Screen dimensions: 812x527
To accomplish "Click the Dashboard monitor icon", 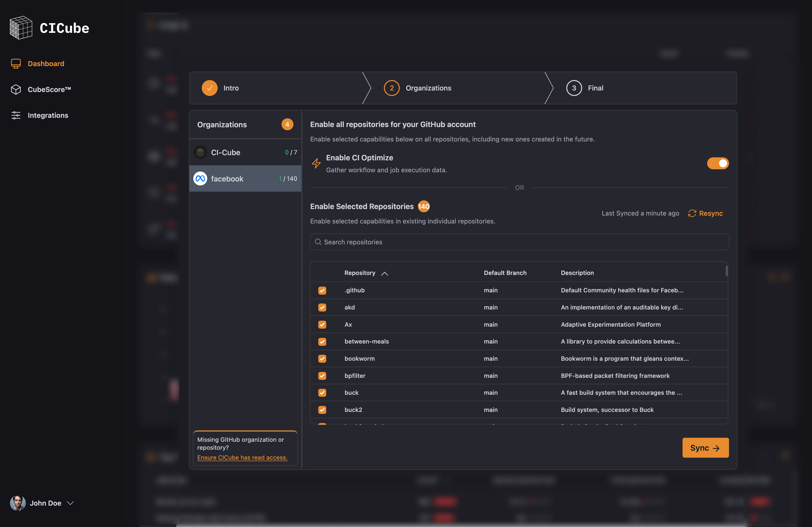I will pos(16,63).
